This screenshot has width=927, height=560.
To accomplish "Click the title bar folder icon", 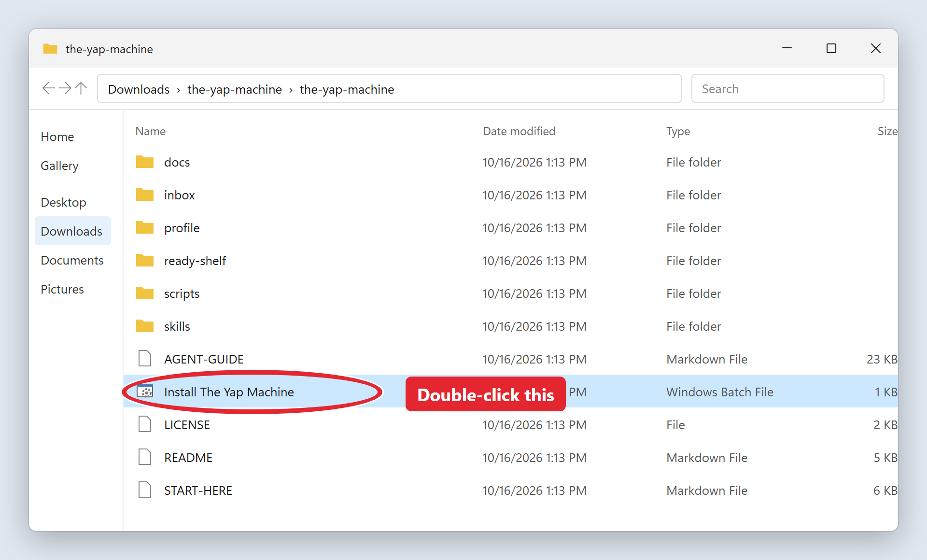I will point(50,49).
